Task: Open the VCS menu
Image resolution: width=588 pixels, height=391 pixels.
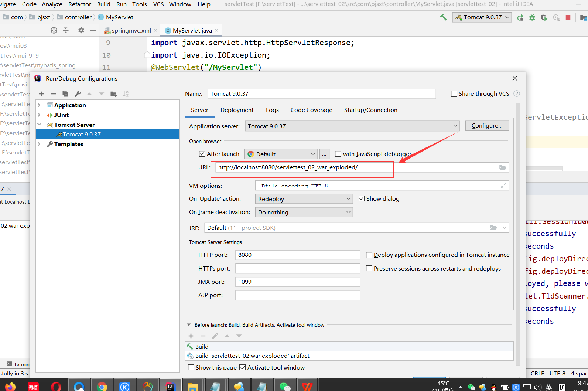Action: [158, 4]
